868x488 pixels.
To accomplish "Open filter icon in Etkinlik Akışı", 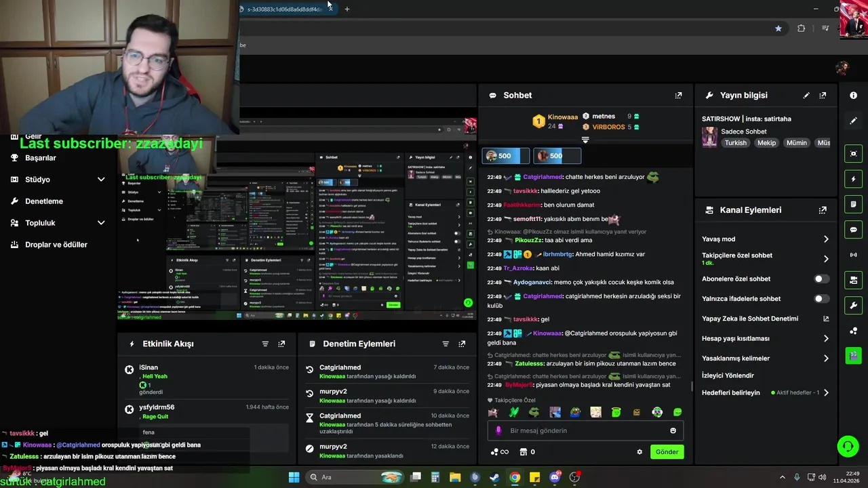I will click(x=265, y=344).
